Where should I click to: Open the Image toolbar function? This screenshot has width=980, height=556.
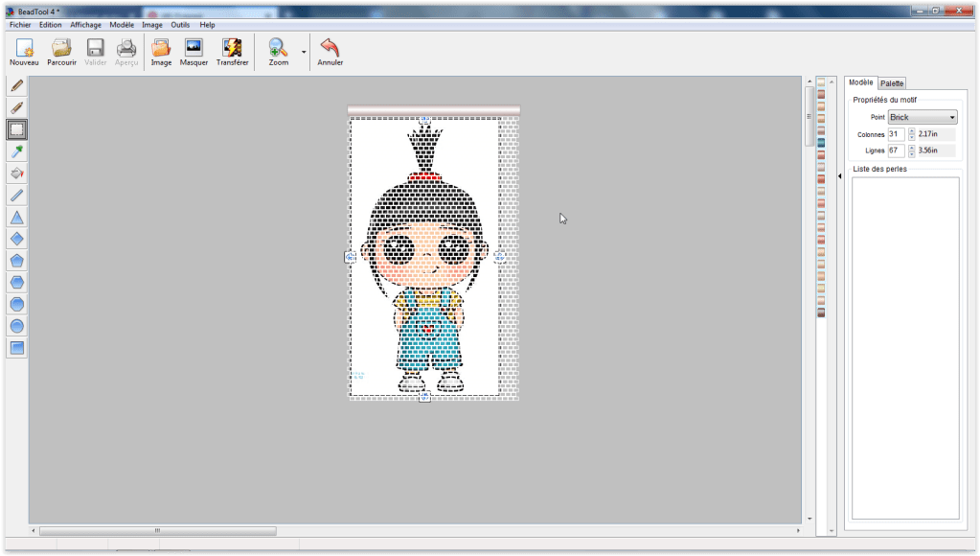159,50
